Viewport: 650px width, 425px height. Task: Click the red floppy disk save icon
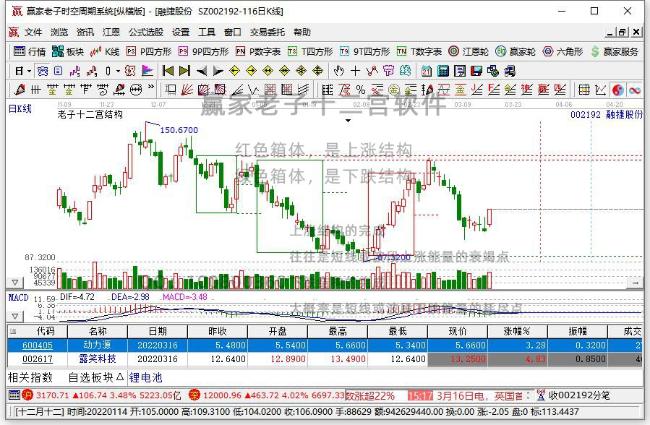point(476,71)
